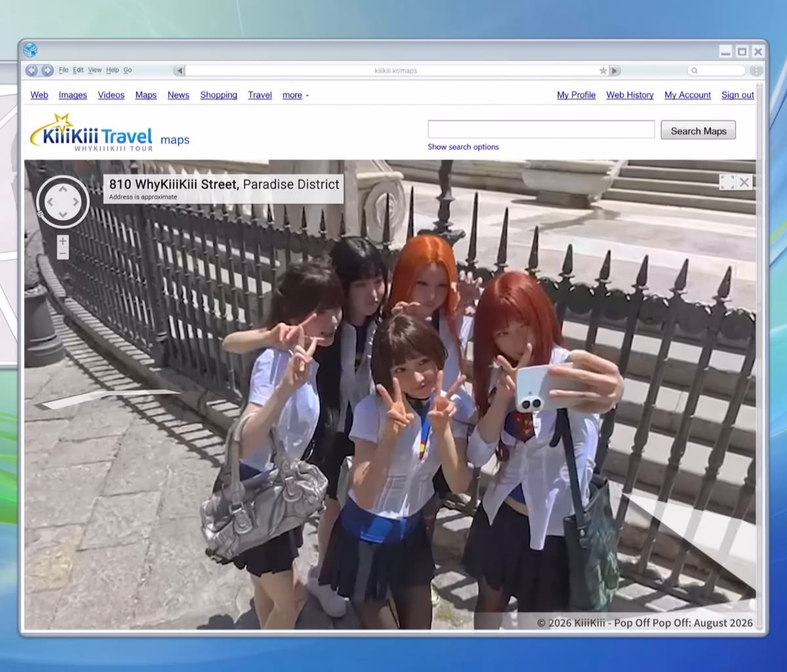The image size is (787, 672).
Task: Maximize the browser window
Action: pyautogui.click(x=742, y=52)
